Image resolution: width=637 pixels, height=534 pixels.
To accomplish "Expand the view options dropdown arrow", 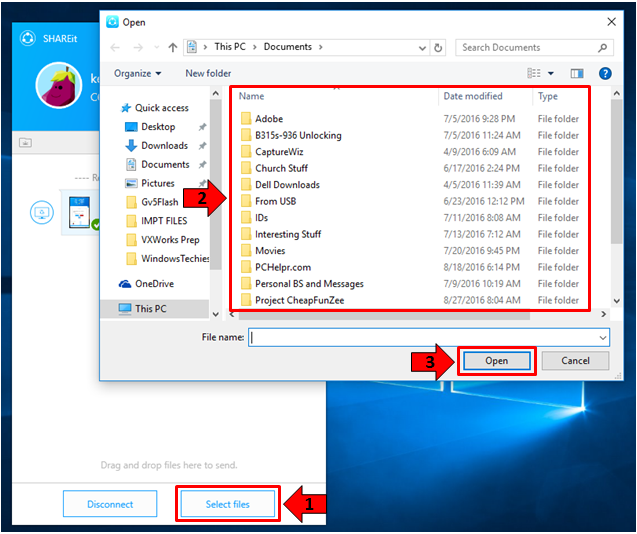I will 551,73.
